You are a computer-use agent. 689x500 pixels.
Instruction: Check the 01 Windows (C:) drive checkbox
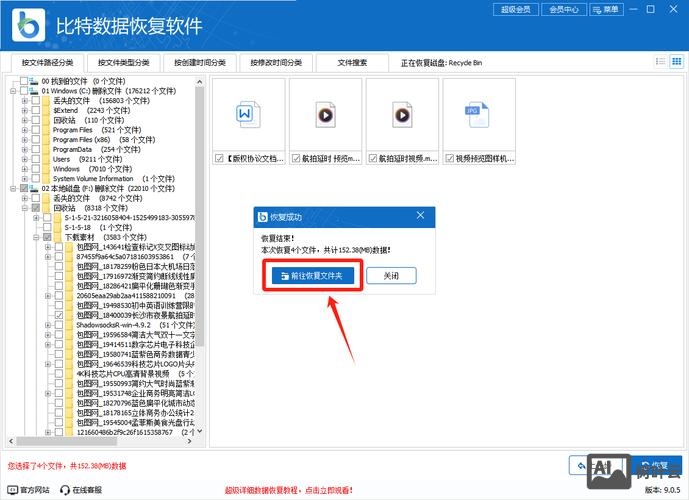point(24,91)
